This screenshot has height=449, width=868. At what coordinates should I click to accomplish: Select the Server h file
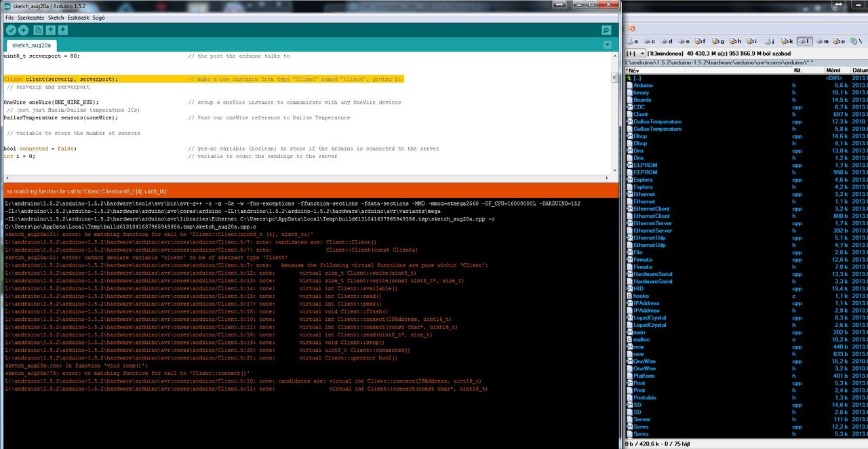pyautogui.click(x=746, y=419)
